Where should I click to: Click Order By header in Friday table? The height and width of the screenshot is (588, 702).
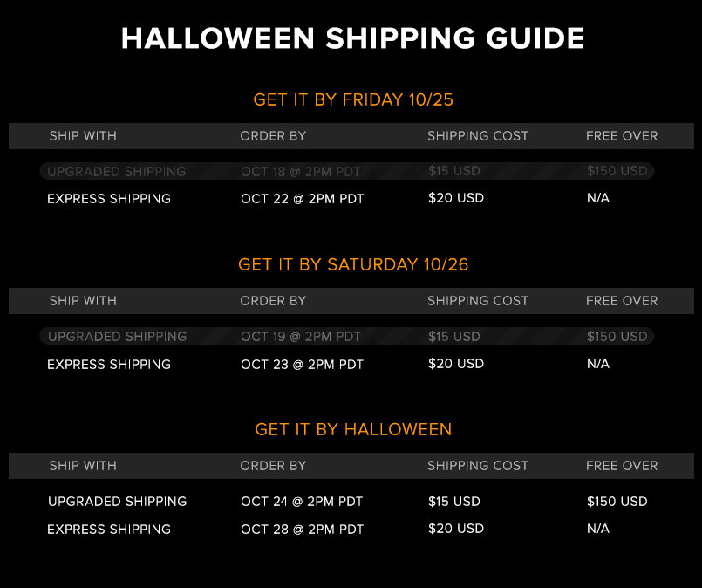(x=273, y=136)
